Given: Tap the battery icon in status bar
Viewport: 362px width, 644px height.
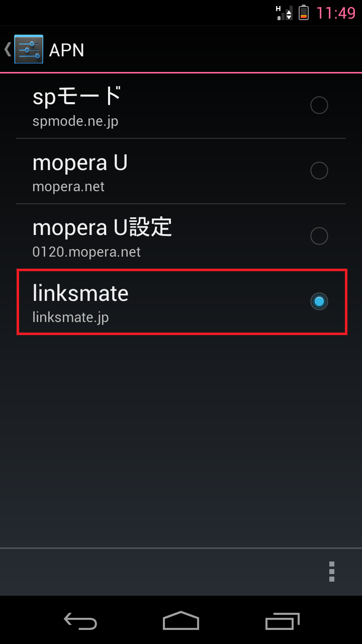Looking at the screenshot, I should (x=304, y=13).
